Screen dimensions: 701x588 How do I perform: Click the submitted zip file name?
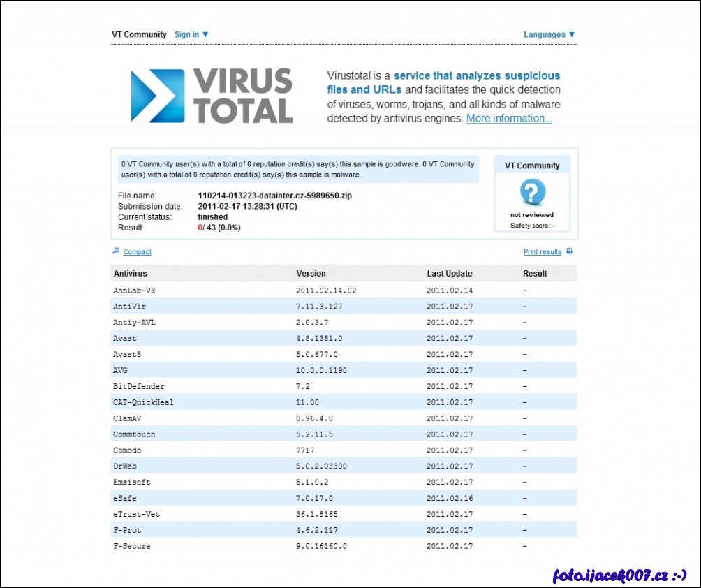(x=275, y=196)
